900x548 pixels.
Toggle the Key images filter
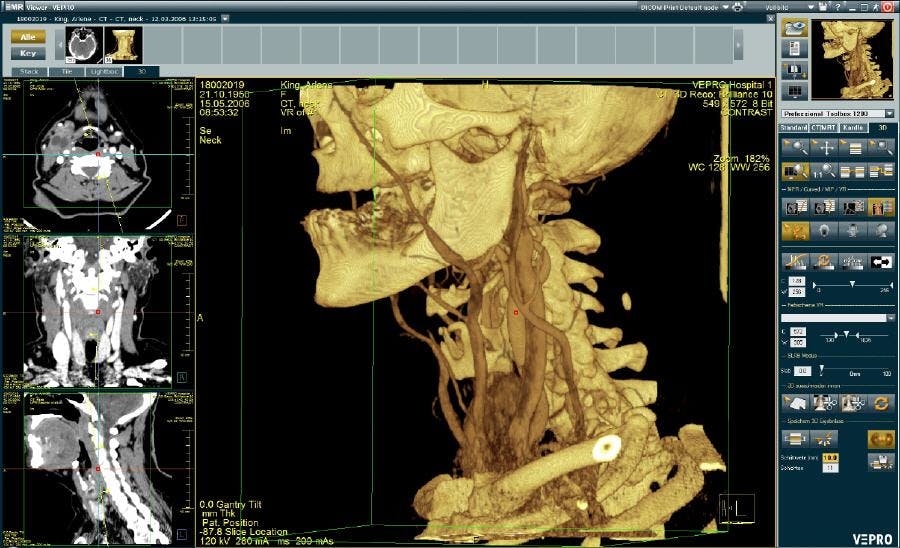(x=28, y=53)
